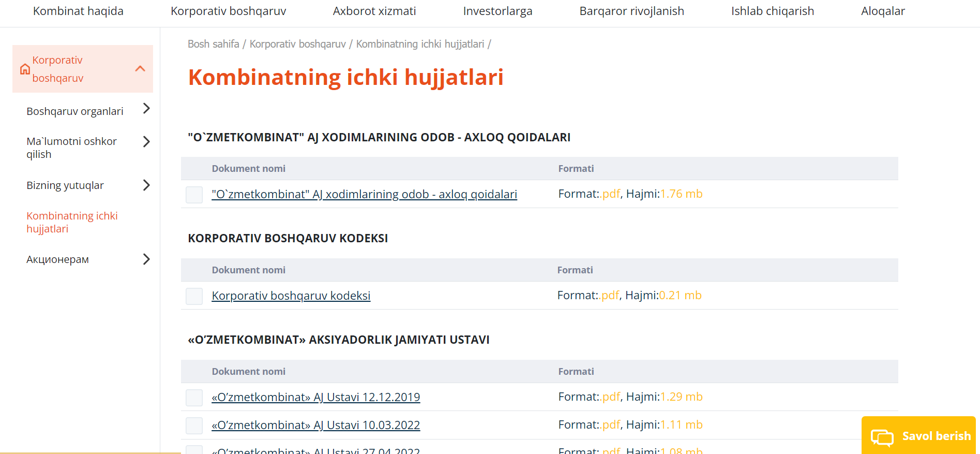Screen dimensions: 980x454
Task: Expand Ma`lumotni oshkor qilish arrow
Action: 146,142
